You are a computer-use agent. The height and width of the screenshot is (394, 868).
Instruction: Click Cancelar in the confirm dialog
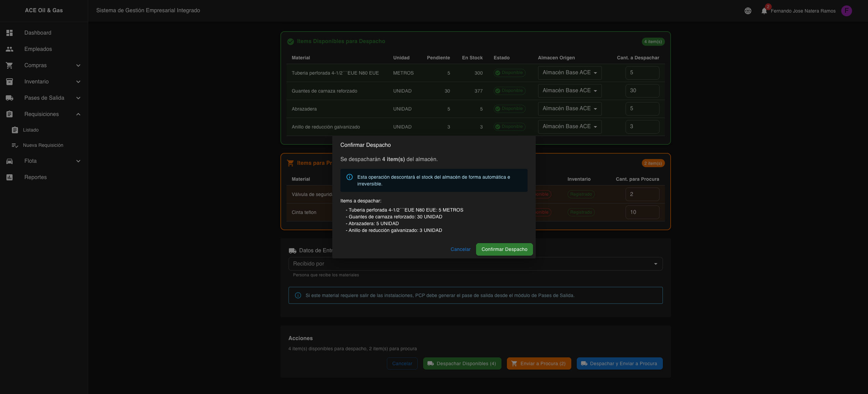(x=460, y=249)
